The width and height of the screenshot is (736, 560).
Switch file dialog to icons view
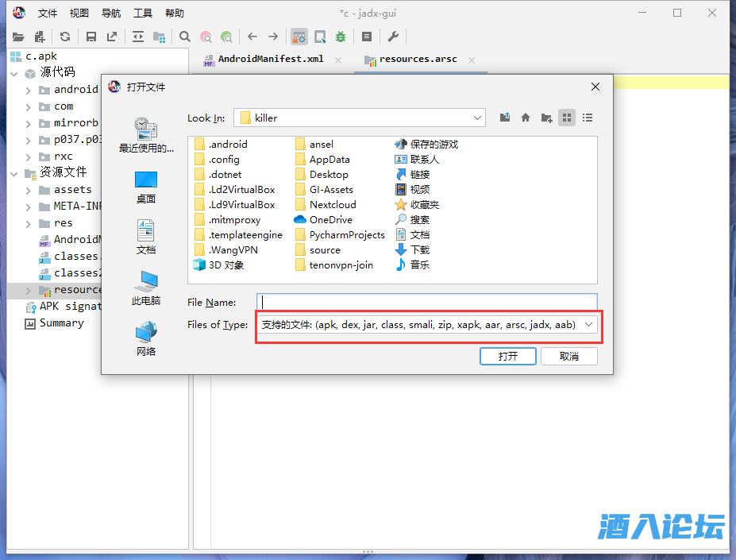tap(567, 118)
